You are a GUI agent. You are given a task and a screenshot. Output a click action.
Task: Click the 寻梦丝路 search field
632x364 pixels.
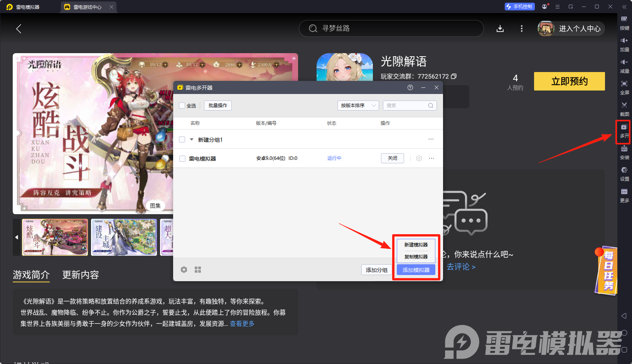tap(391, 28)
